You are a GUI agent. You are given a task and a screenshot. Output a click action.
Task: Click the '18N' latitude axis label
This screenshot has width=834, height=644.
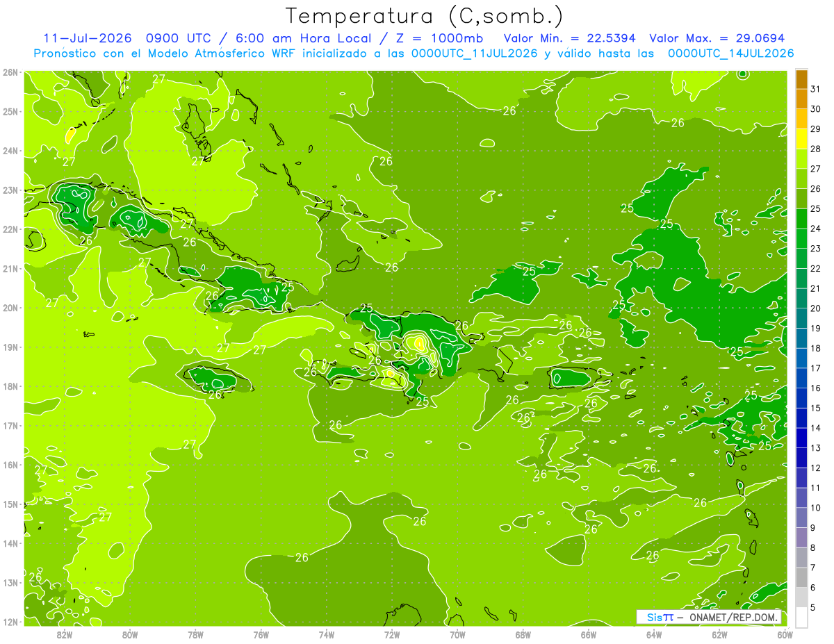[x=10, y=386]
